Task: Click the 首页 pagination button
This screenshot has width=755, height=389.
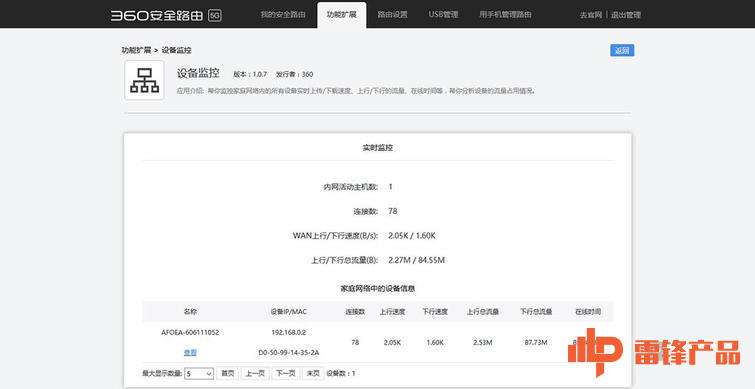Action: [227, 373]
